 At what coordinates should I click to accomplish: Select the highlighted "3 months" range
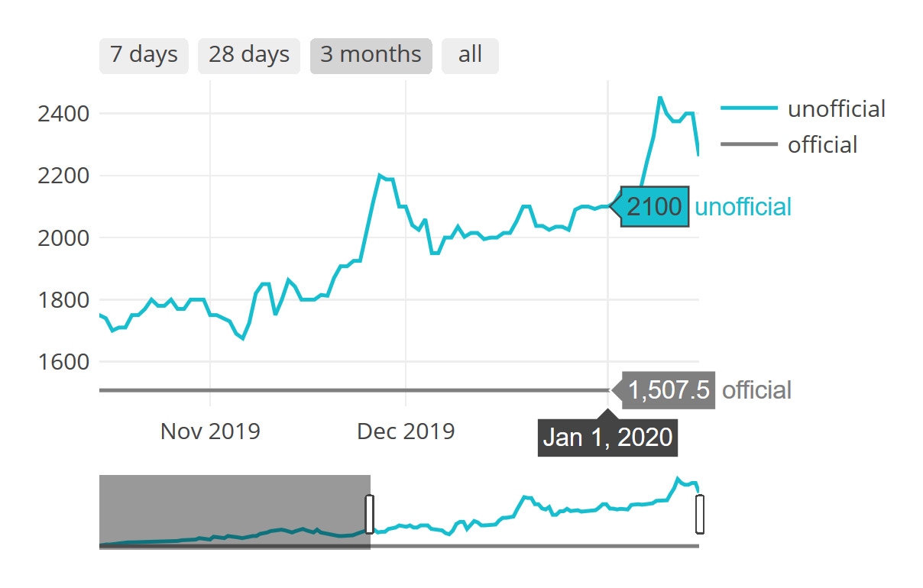371,55
